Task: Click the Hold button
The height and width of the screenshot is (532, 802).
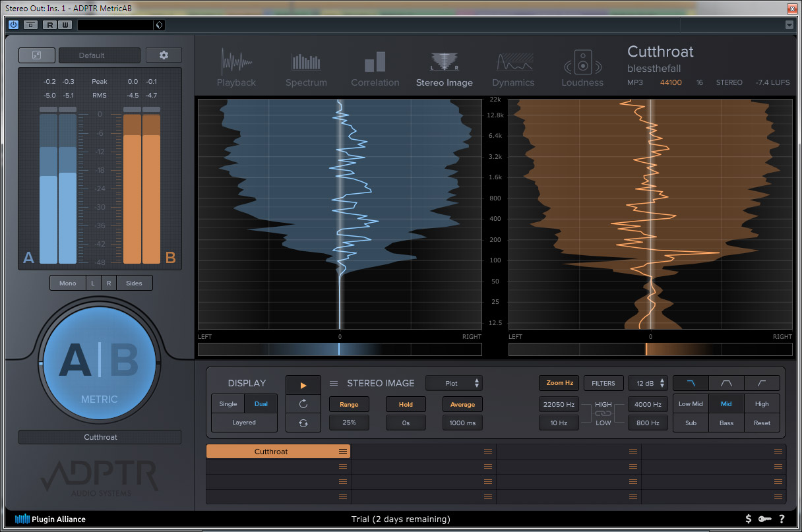Action: pos(406,404)
